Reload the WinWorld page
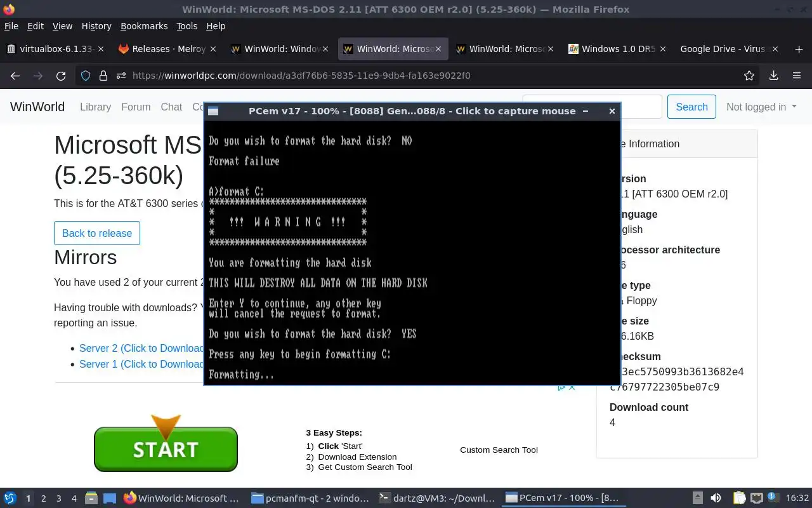The width and height of the screenshot is (812, 508). pos(61,76)
